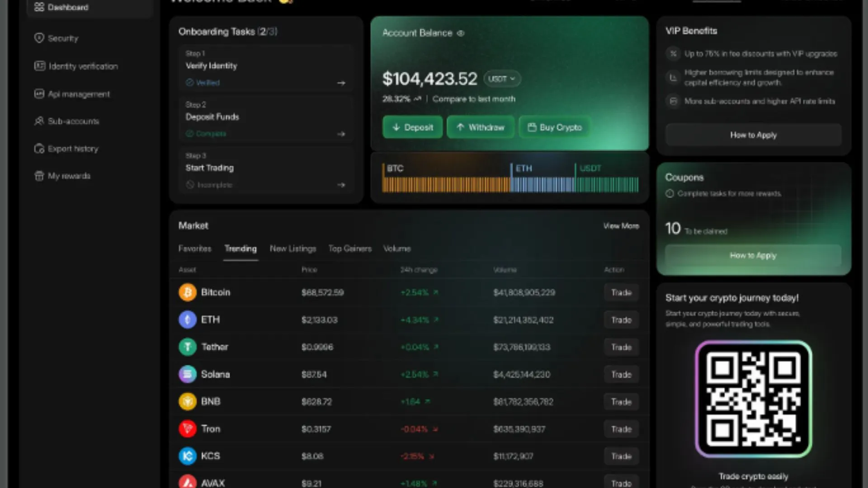The height and width of the screenshot is (488, 868).
Task: Click the Verified status check icon
Action: (x=190, y=82)
